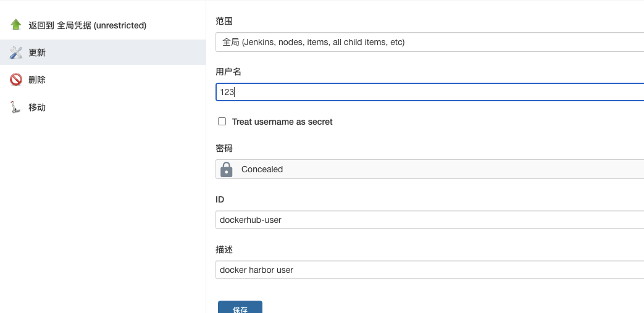Click the 用户名 field label
Viewport: 644px width, 313px height.
228,72
